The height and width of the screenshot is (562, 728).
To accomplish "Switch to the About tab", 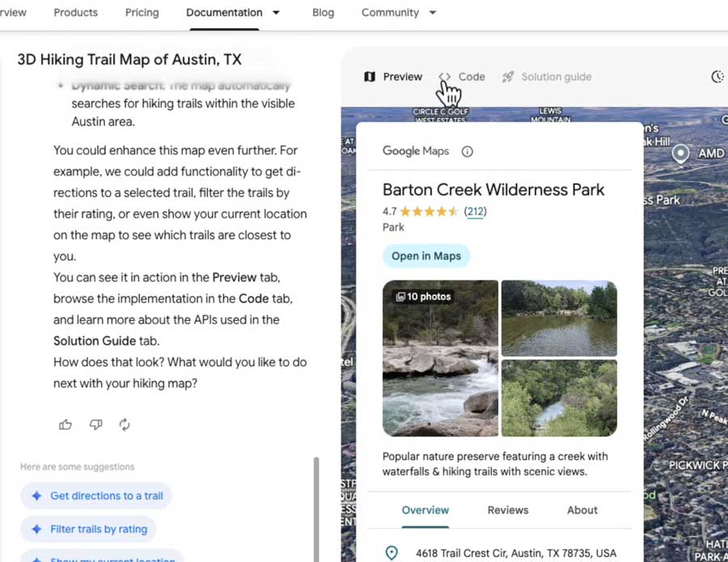I will pyautogui.click(x=582, y=510).
